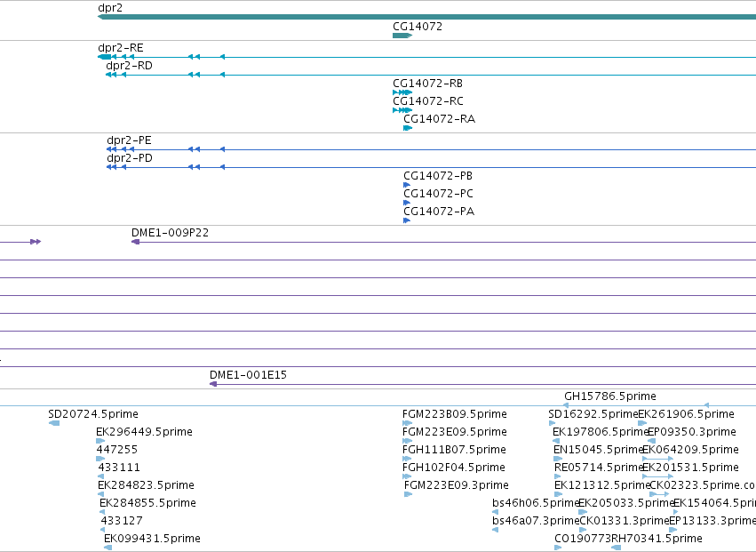Open the dpr2-PD protein label
The height and width of the screenshot is (552, 756).
(130, 158)
